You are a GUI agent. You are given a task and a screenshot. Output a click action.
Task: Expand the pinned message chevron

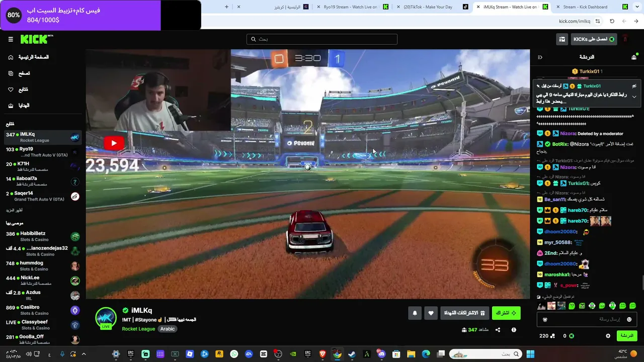point(634,97)
